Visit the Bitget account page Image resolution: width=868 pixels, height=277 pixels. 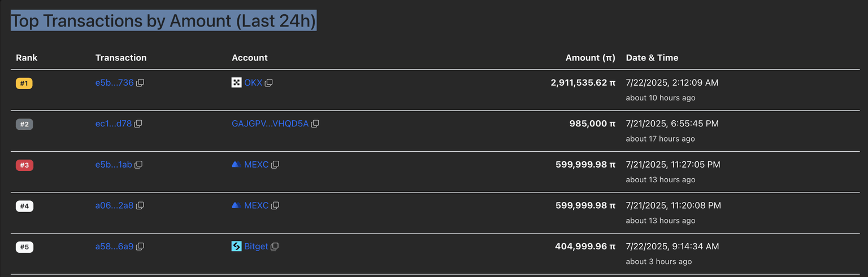256,247
